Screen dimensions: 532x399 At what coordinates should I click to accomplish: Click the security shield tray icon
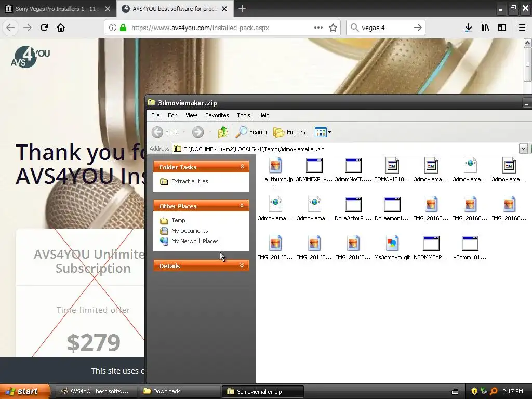pyautogui.click(x=474, y=391)
